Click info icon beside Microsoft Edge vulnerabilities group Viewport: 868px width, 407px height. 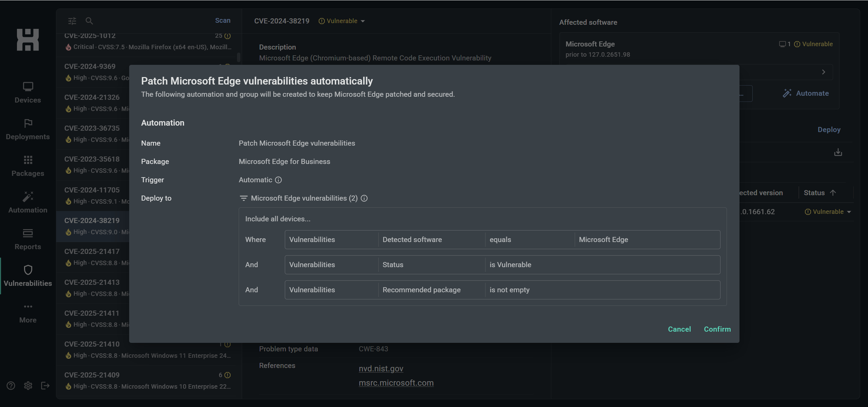364,198
